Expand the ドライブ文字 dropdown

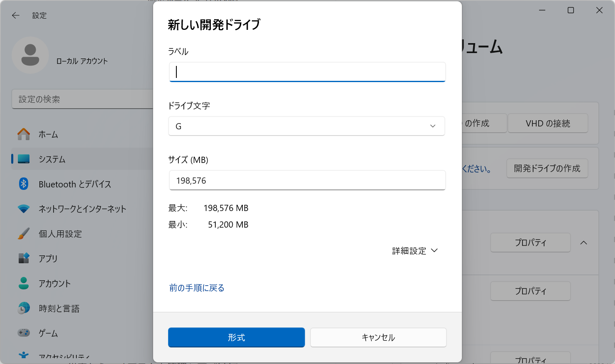(x=433, y=126)
